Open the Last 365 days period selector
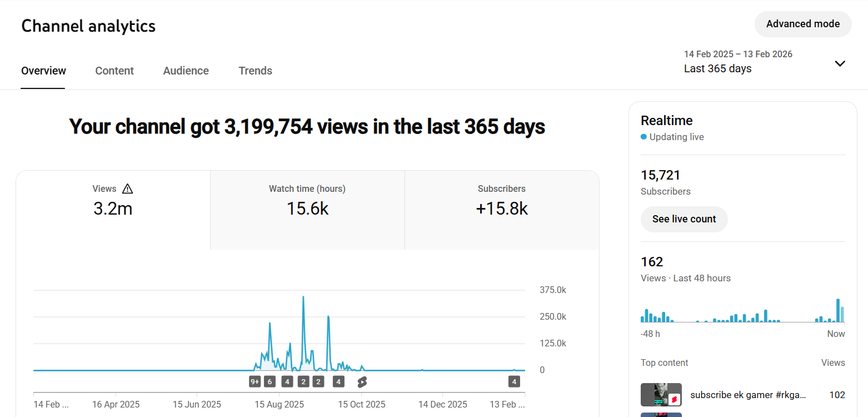The height and width of the screenshot is (417, 868). pos(717,68)
